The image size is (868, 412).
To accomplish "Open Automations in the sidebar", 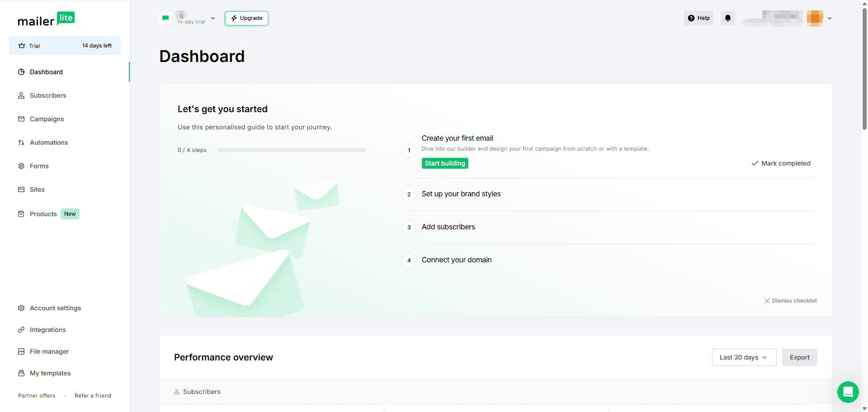I will tap(49, 142).
